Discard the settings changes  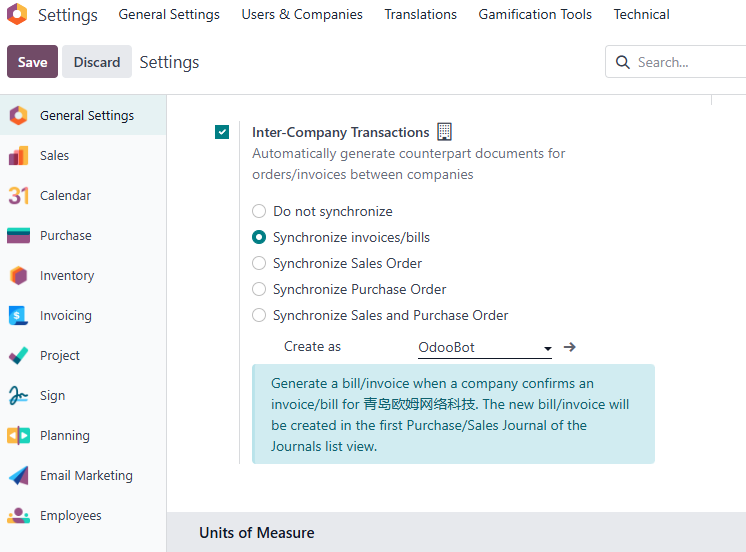[x=97, y=62]
